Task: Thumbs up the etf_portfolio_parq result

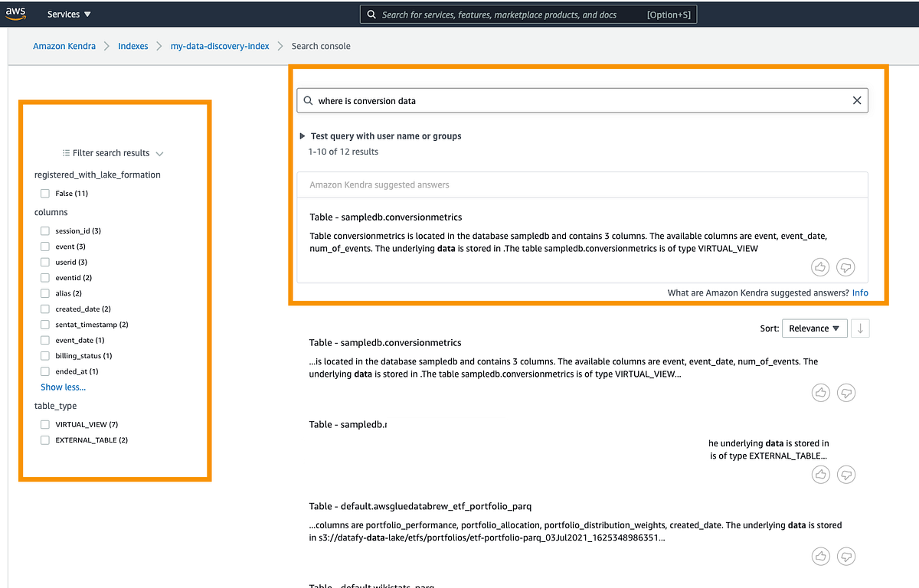Action: (821, 556)
